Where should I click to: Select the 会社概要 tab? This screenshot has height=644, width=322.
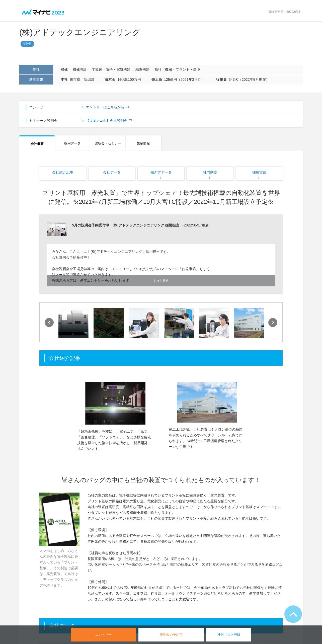(x=37, y=143)
